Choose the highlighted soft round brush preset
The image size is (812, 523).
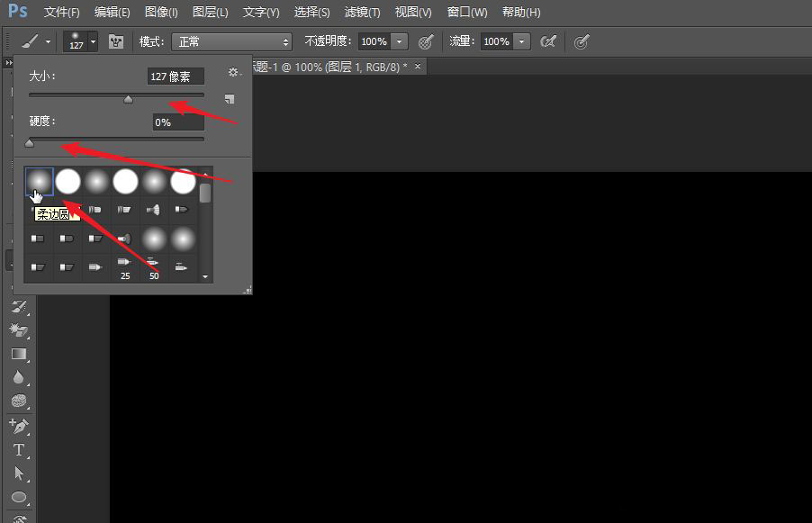[40, 181]
